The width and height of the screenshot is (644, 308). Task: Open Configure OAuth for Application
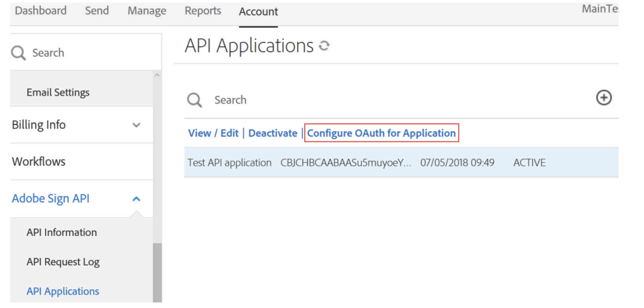pos(382,133)
